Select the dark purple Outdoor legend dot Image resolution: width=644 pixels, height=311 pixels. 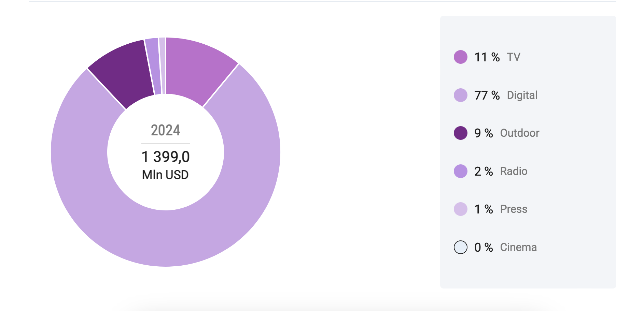click(460, 133)
